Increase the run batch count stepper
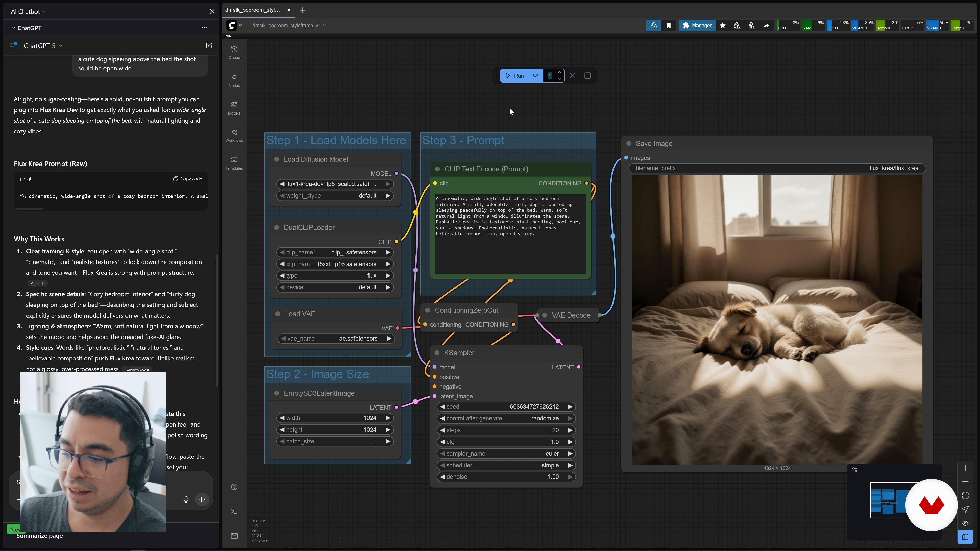Viewport: 980px width, 551px height. pos(559,73)
